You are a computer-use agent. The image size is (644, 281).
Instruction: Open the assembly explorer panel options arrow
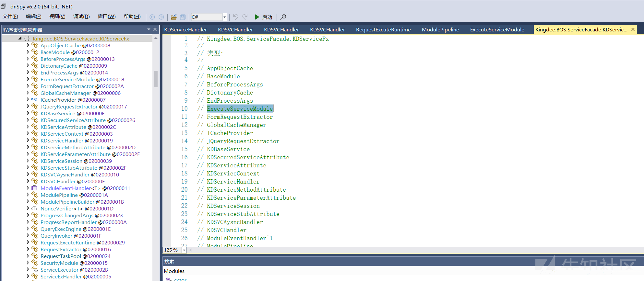149,29
